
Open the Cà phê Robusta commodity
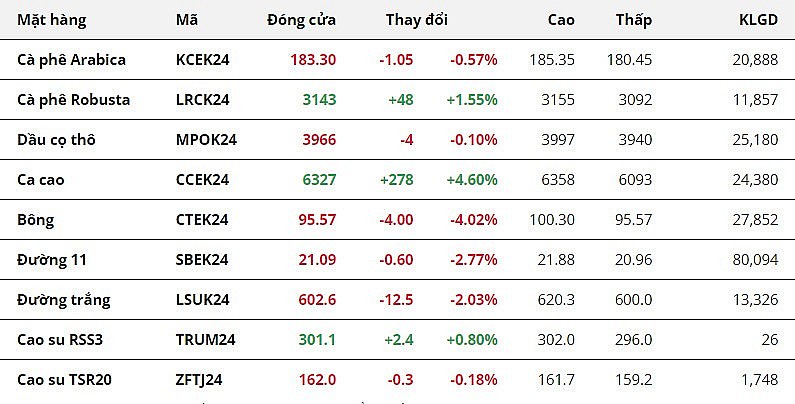click(x=74, y=100)
